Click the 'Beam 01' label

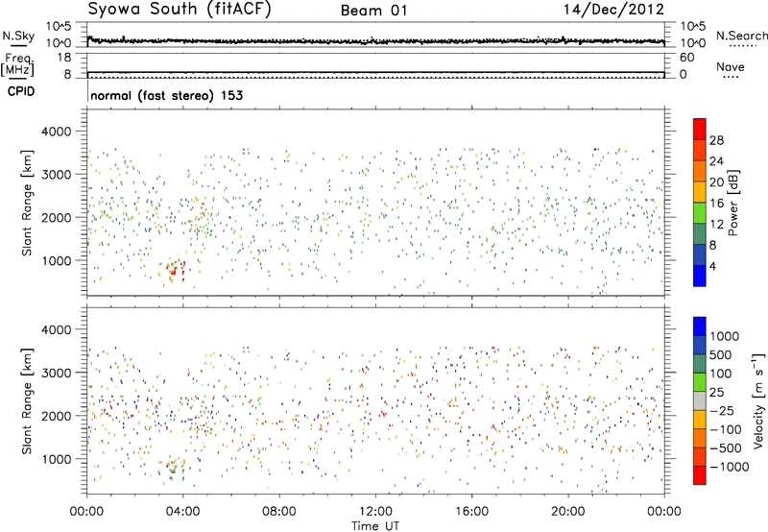373,11
